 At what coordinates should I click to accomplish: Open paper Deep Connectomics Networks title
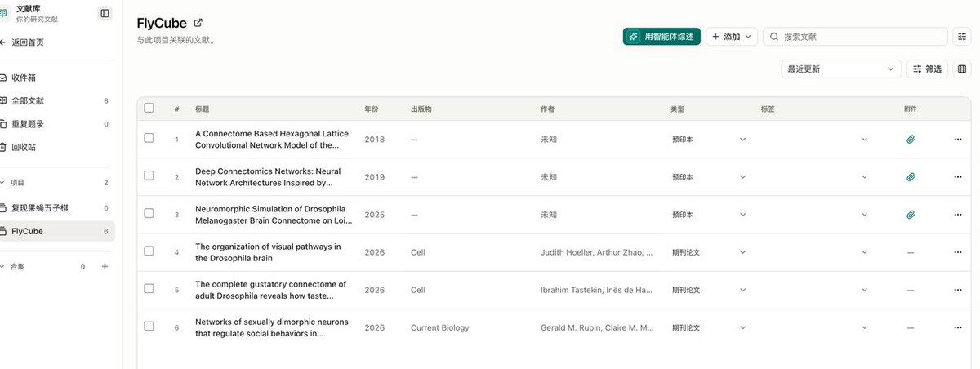coord(268,177)
